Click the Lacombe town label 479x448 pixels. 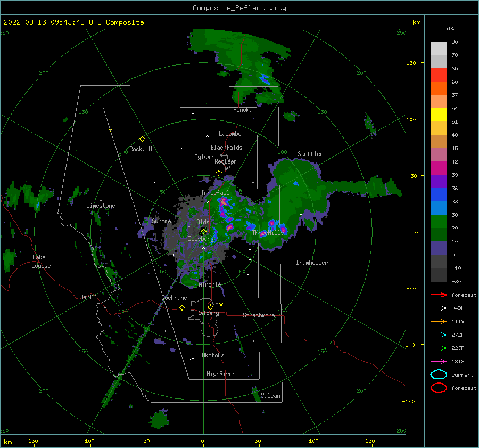(230, 134)
